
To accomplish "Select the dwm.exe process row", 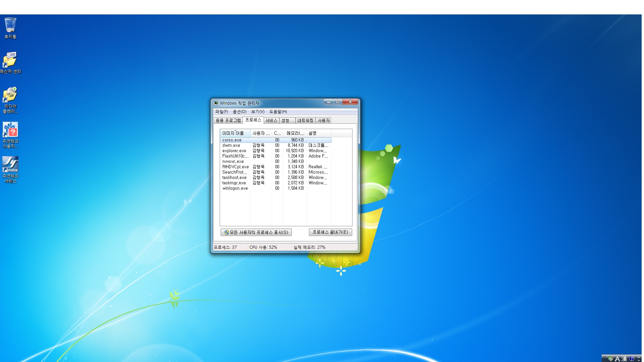I will pos(276,145).
